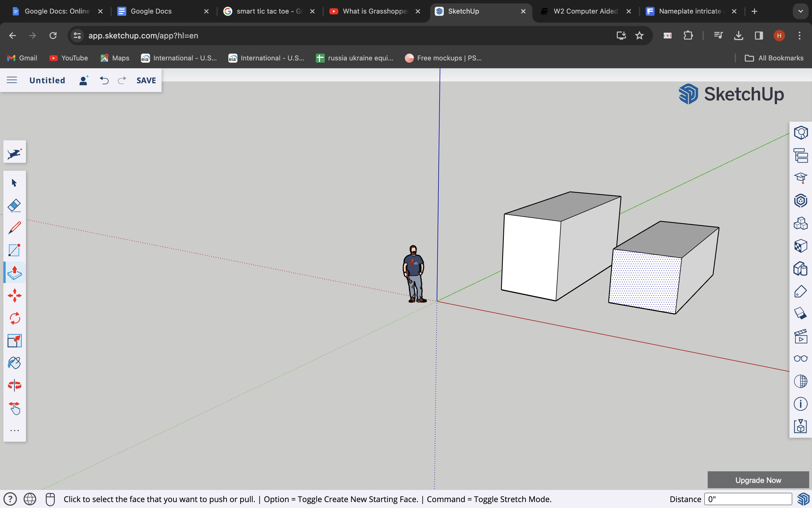Choose the Eraser tool

(14, 205)
